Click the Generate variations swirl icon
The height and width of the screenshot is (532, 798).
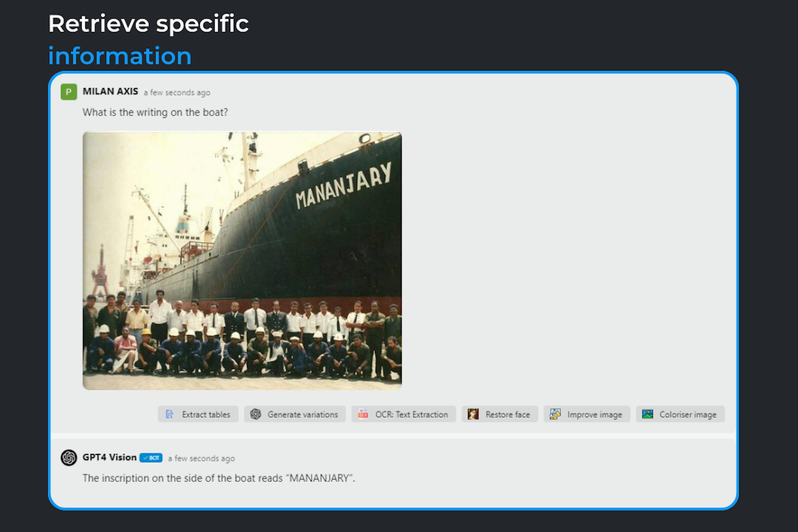click(x=256, y=414)
